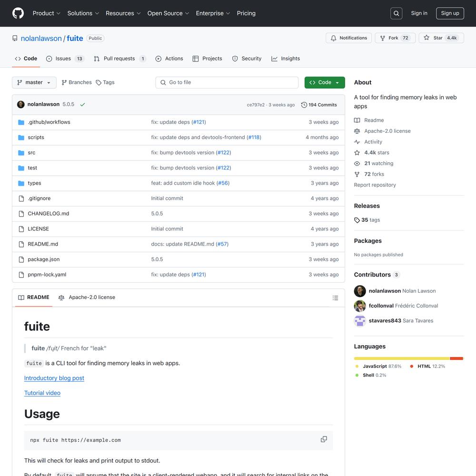This screenshot has height=476, width=476.
Task: Click the nolanlawson owner link
Action: click(x=41, y=38)
